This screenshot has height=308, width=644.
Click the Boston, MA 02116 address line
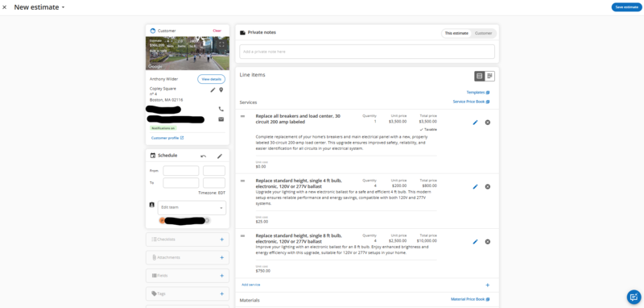click(167, 100)
